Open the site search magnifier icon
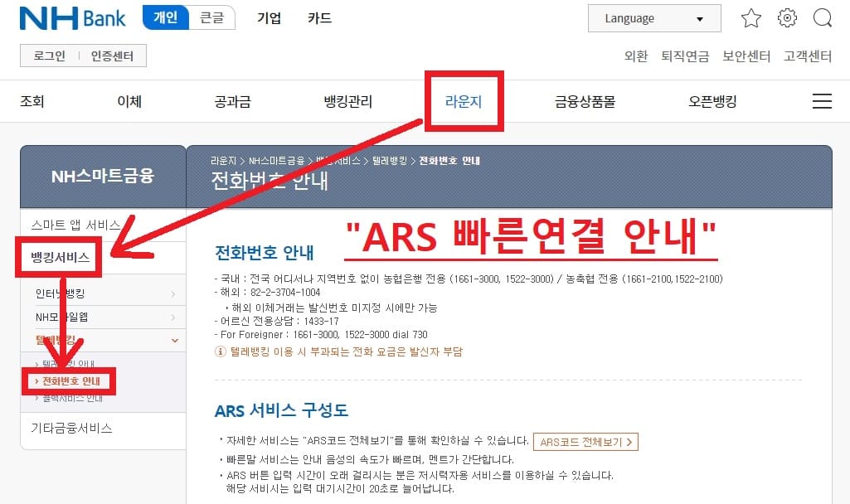The height and width of the screenshot is (504, 850). click(x=822, y=17)
